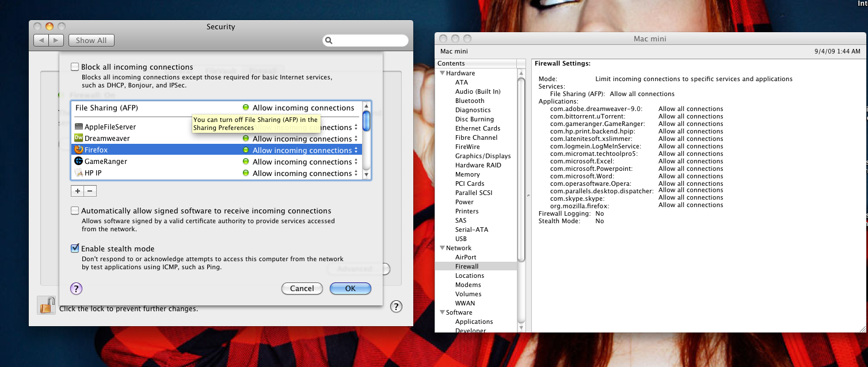Select Locations in the Contents list
The height and width of the screenshot is (367, 868).
[470, 276]
